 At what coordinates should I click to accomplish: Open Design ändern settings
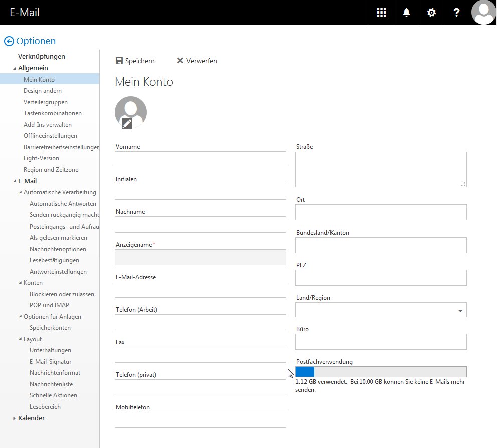click(x=43, y=91)
